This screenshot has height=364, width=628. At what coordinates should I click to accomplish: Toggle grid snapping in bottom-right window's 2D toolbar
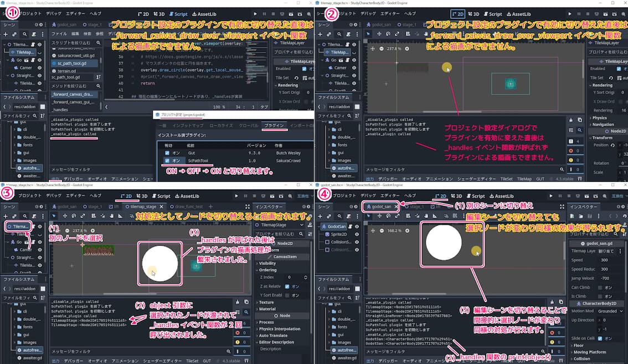pyautogui.click(x=455, y=216)
